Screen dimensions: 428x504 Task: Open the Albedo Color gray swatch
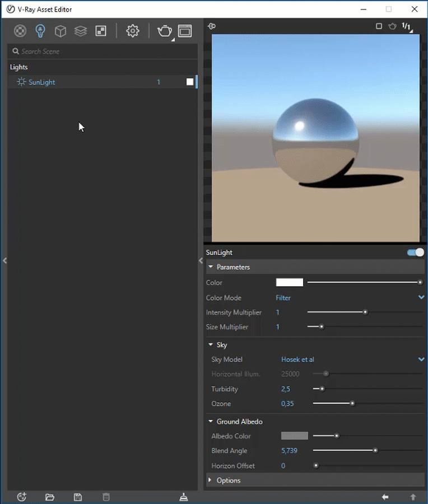click(295, 436)
